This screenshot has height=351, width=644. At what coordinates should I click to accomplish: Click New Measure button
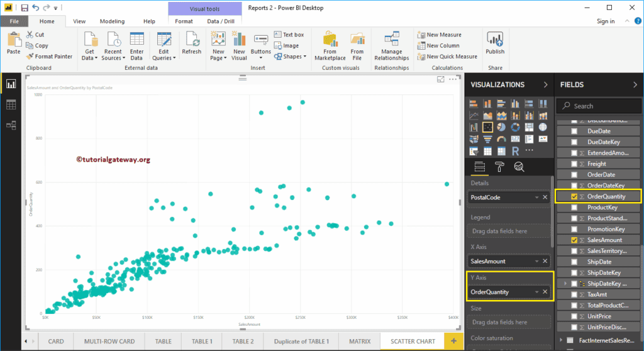[440, 35]
